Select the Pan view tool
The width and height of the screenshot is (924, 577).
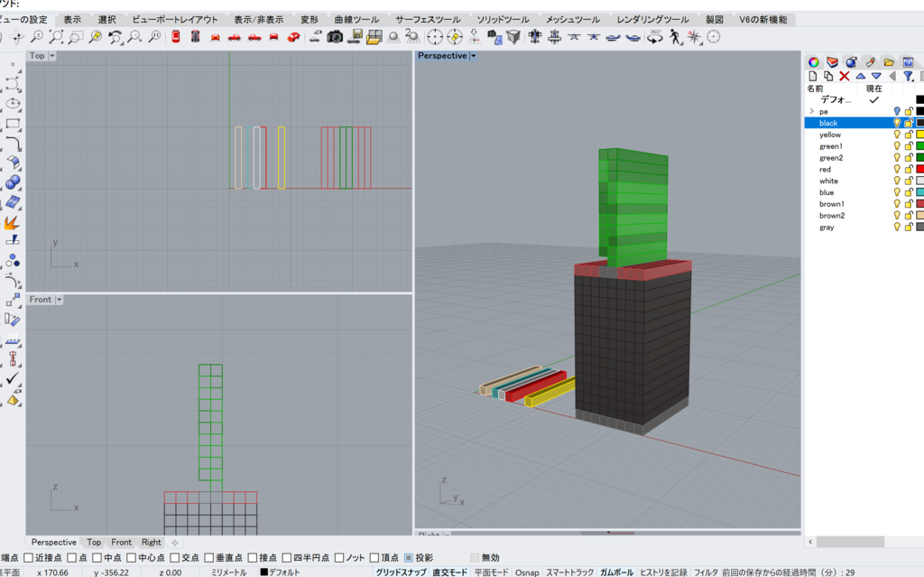tap(17, 37)
